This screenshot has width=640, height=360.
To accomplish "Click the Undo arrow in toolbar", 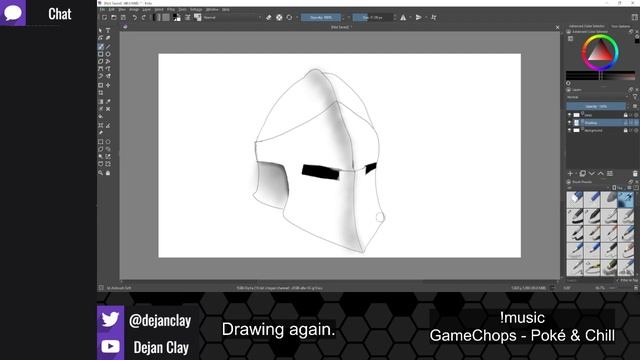I will [x=134, y=18].
